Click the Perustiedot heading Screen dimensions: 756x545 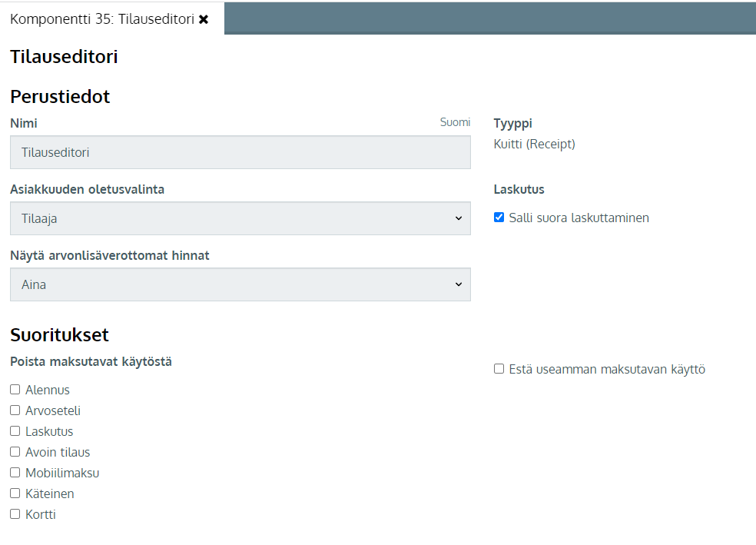(x=60, y=96)
